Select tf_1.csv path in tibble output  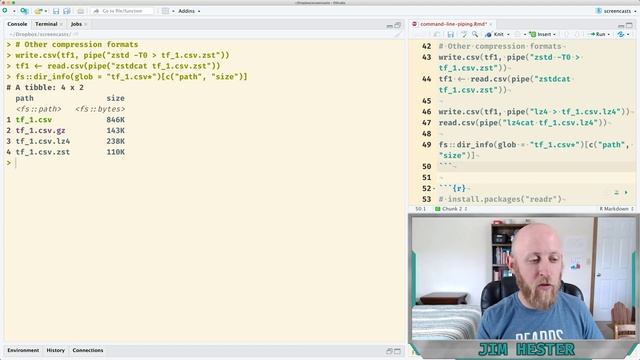point(34,120)
